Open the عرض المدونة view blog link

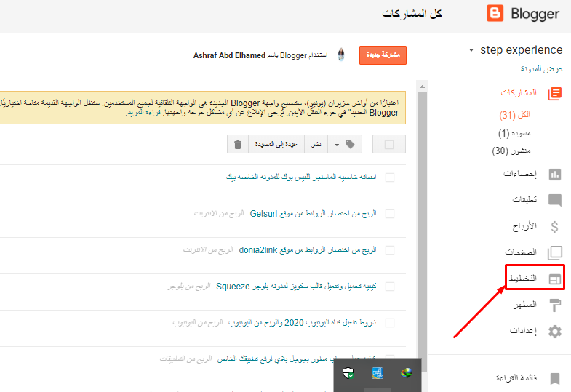pos(541,69)
